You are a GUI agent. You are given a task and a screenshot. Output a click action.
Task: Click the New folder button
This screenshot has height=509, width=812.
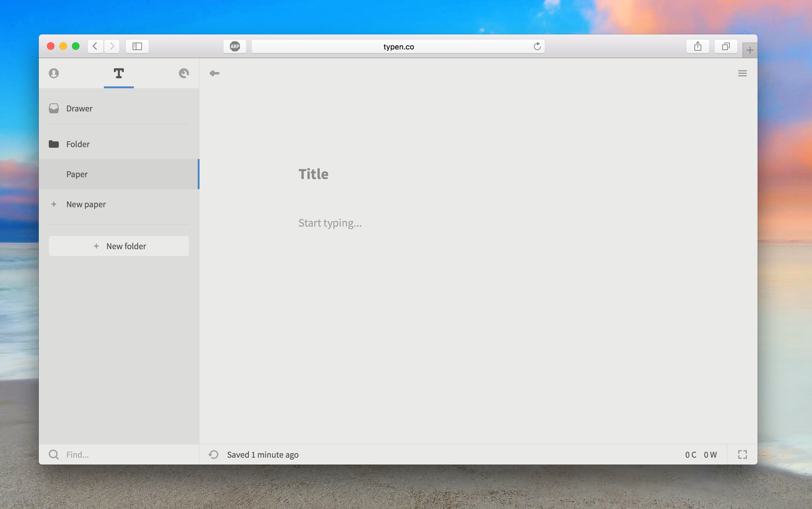tap(119, 246)
